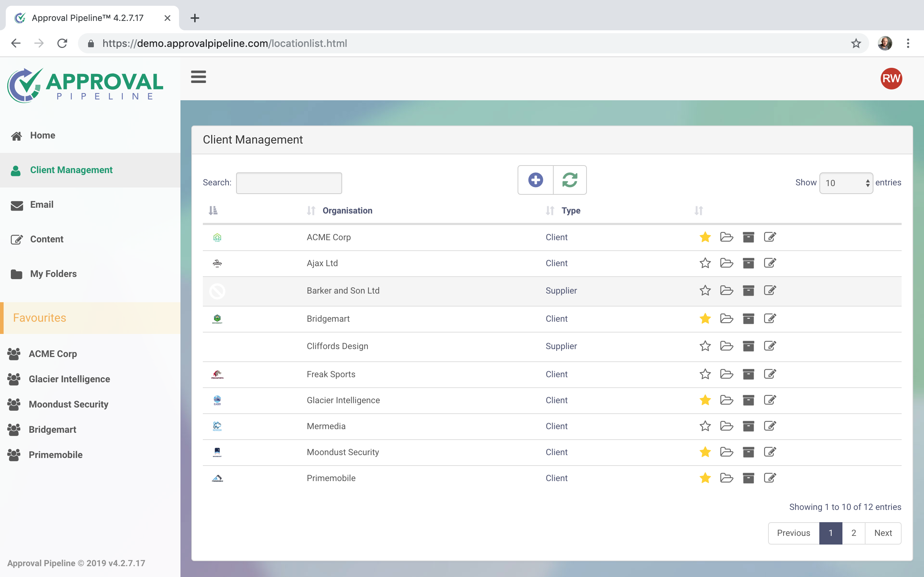924x577 pixels.
Task: Sort by the Organisation column header
Action: pyautogui.click(x=347, y=210)
